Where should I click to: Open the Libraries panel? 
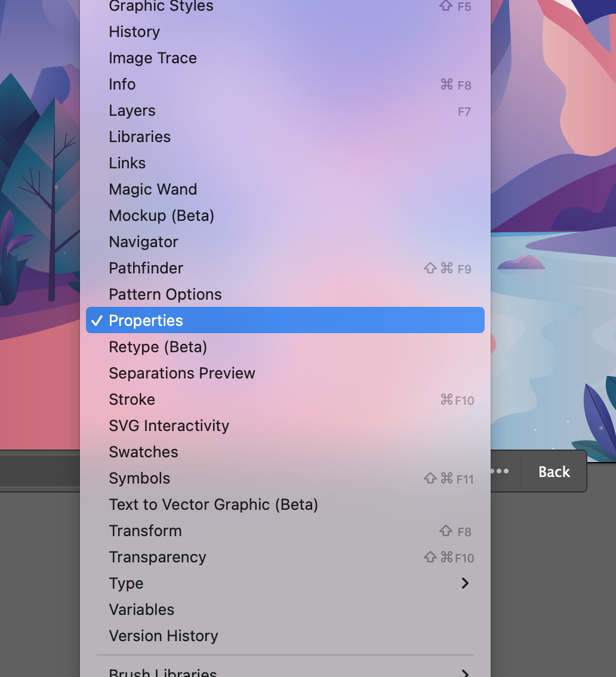click(139, 137)
